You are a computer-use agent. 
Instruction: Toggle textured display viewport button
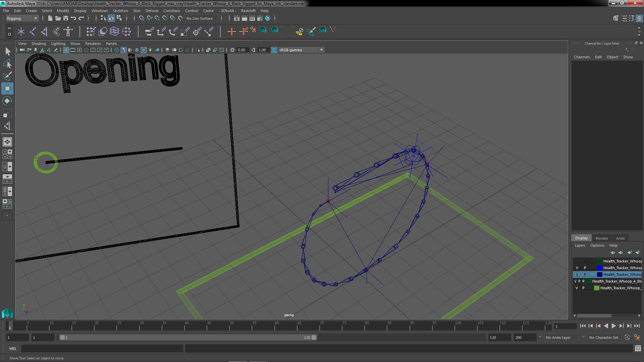tap(144, 50)
